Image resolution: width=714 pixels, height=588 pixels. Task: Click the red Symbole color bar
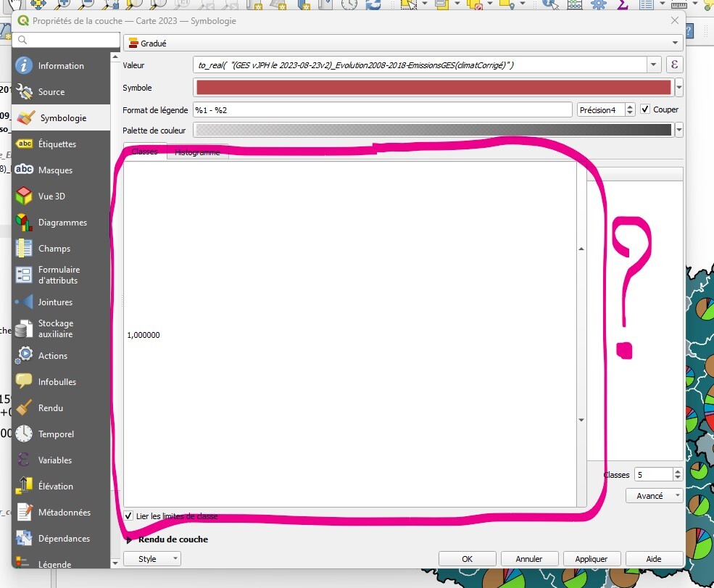coord(433,88)
